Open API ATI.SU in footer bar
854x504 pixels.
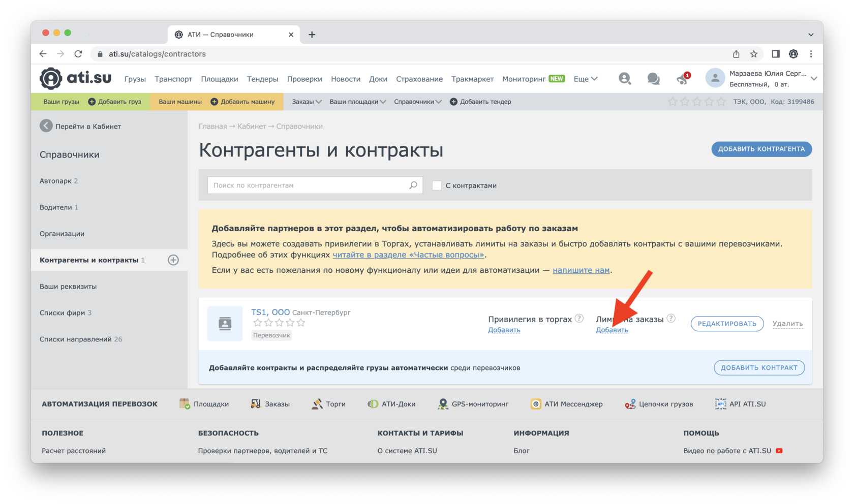point(740,404)
